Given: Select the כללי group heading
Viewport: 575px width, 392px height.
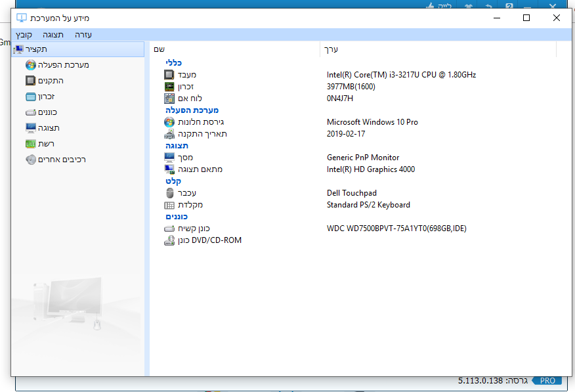Looking at the screenshot, I should (x=173, y=62).
